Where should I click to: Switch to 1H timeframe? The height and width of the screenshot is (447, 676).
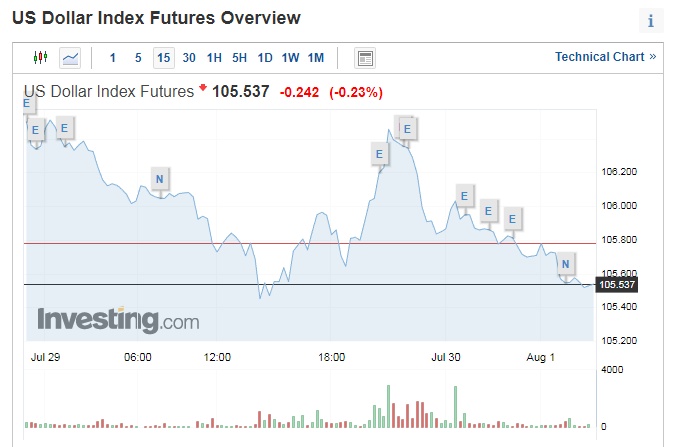pyautogui.click(x=214, y=58)
